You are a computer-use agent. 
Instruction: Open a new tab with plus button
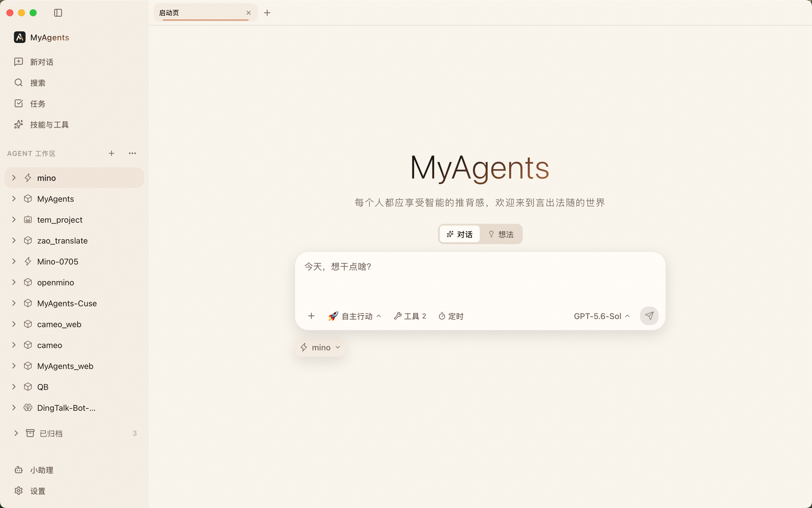(x=267, y=13)
